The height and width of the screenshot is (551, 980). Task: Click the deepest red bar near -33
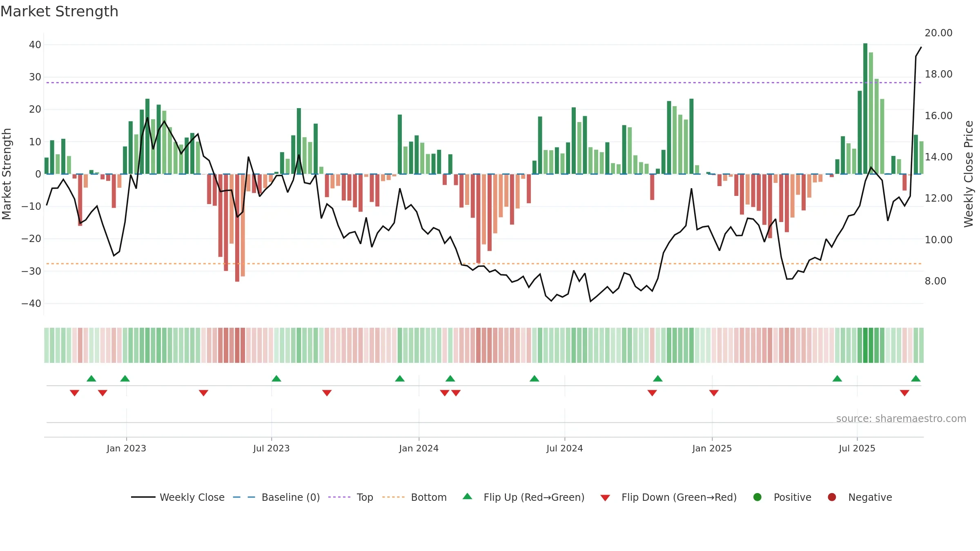(x=237, y=228)
